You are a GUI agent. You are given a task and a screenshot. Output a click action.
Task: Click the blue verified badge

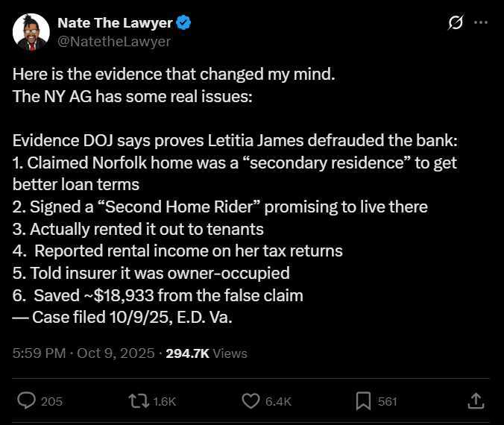tap(183, 23)
